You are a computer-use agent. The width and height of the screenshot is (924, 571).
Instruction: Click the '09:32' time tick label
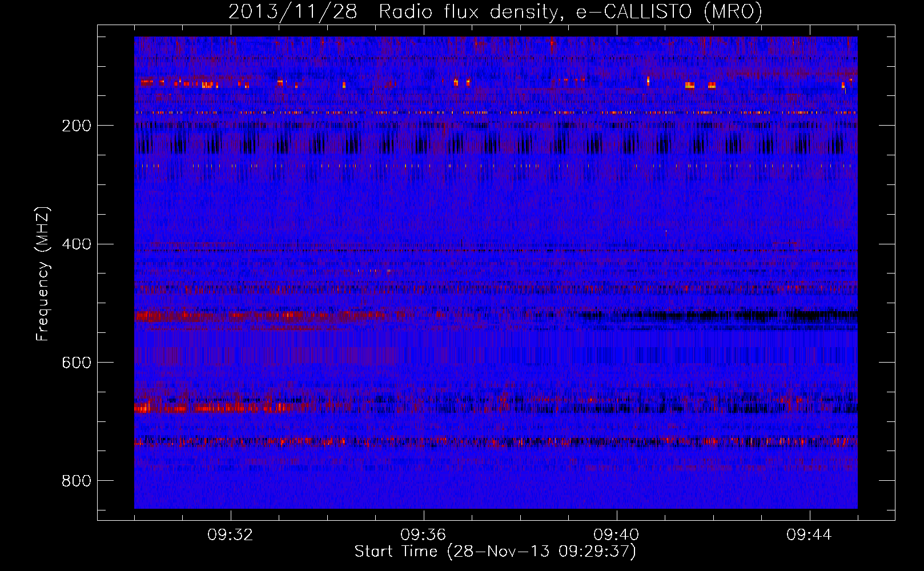pos(230,535)
